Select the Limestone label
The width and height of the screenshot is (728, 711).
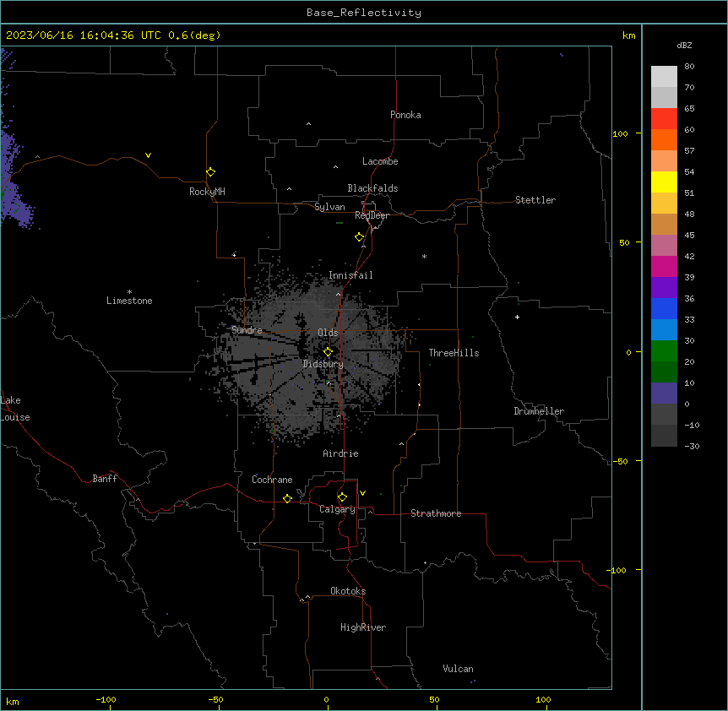coord(129,301)
